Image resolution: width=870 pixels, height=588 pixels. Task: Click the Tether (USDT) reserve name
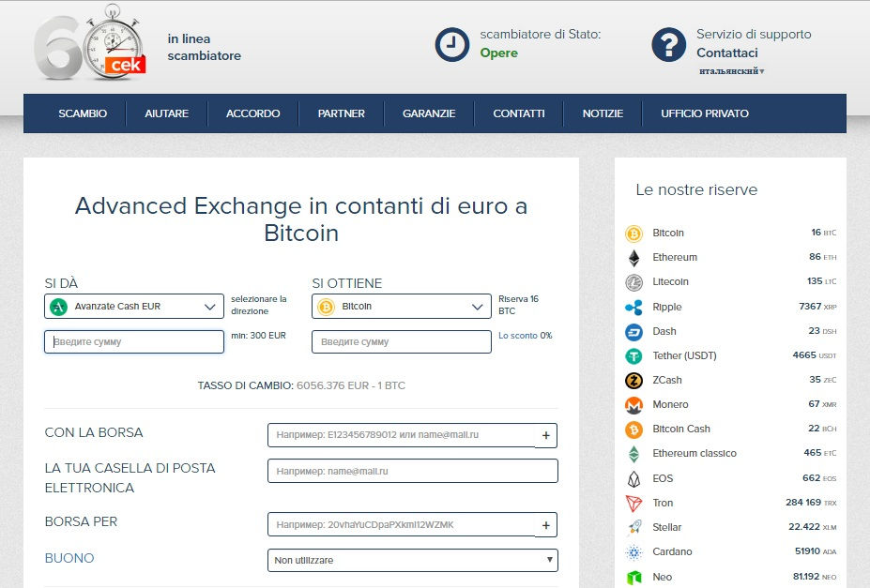pyautogui.click(x=684, y=355)
